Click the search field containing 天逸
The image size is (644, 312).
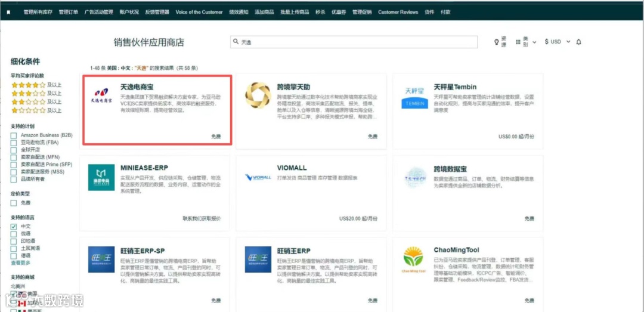(354, 42)
